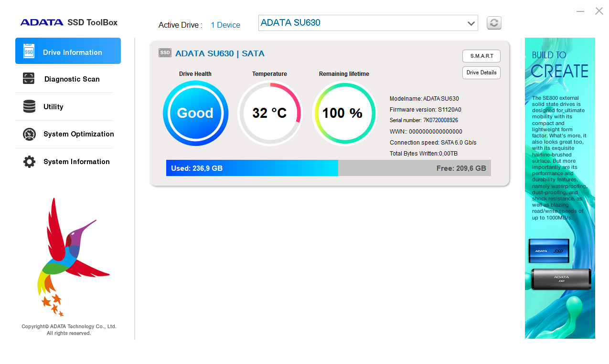Click the Good drive health gauge

point(195,113)
